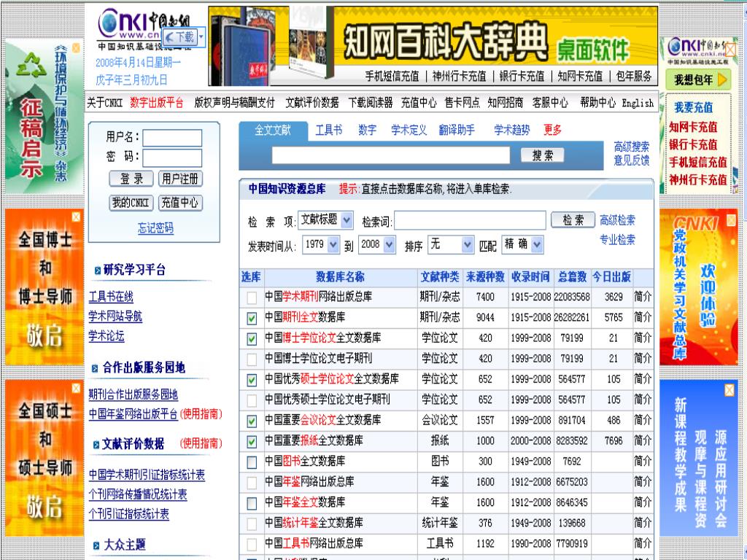Open the 忘记密码 link

point(156,228)
